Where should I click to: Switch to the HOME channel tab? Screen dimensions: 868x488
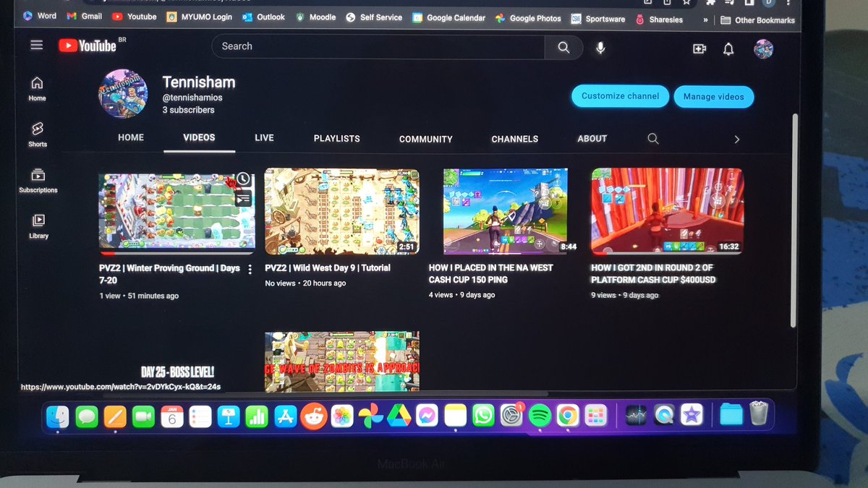click(131, 137)
